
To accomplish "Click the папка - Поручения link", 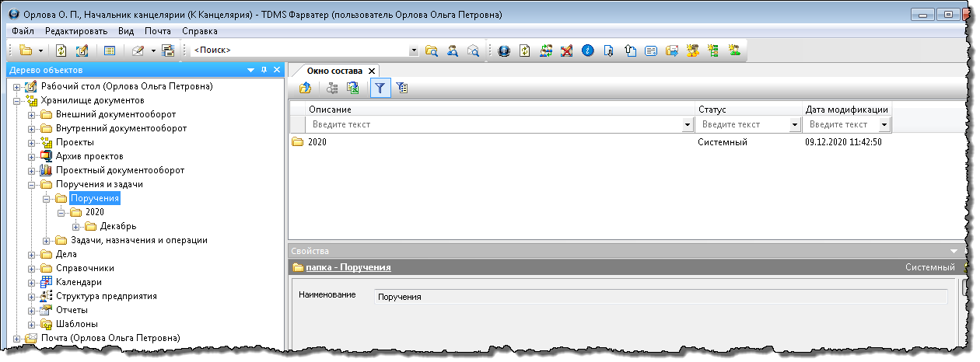I will tap(348, 267).
